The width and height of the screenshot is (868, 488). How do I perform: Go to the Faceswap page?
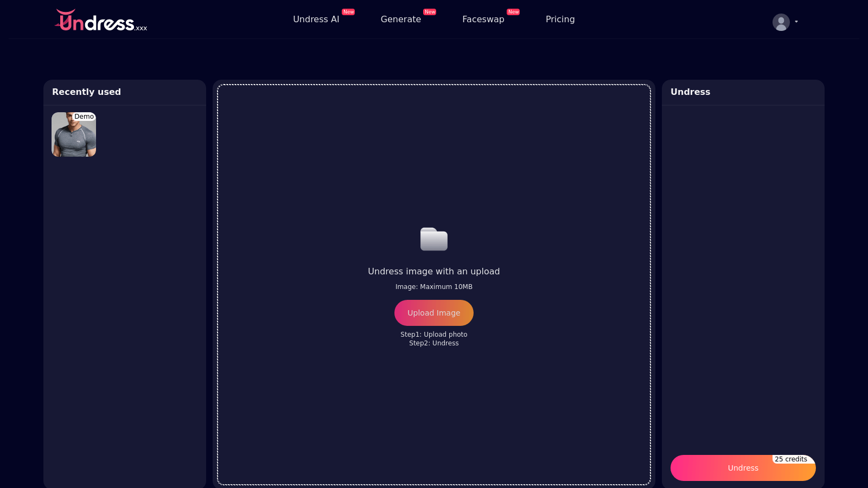click(x=483, y=20)
